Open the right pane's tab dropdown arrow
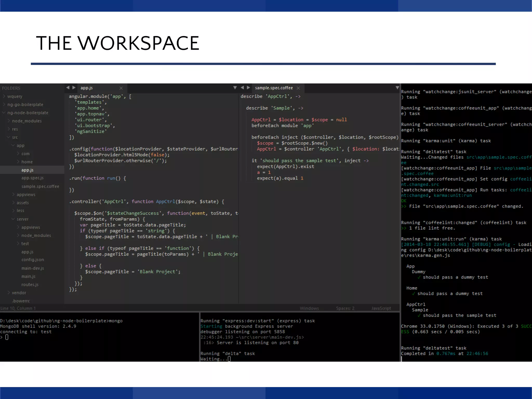Screen dimensions: 532x399 [x=397, y=88]
